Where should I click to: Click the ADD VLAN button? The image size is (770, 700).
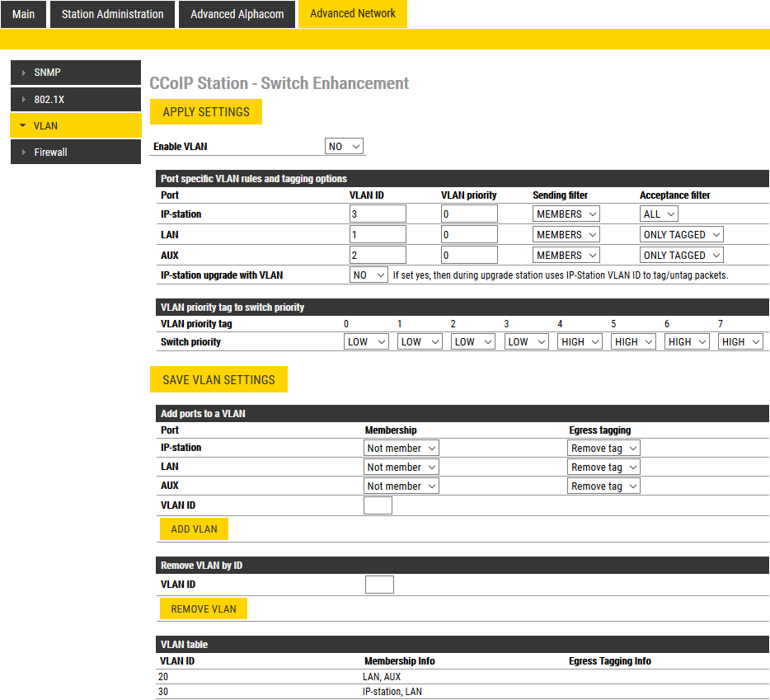(194, 529)
